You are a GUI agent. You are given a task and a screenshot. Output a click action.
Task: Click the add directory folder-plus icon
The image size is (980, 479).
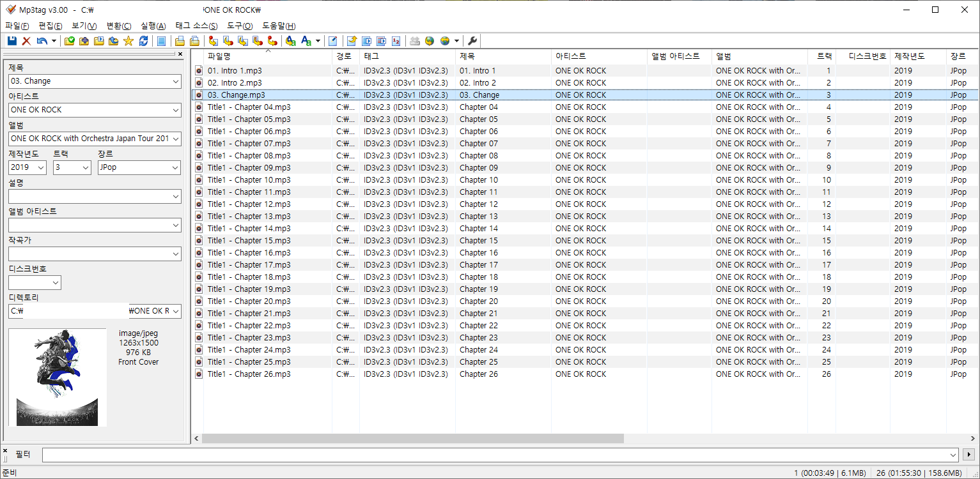[84, 41]
